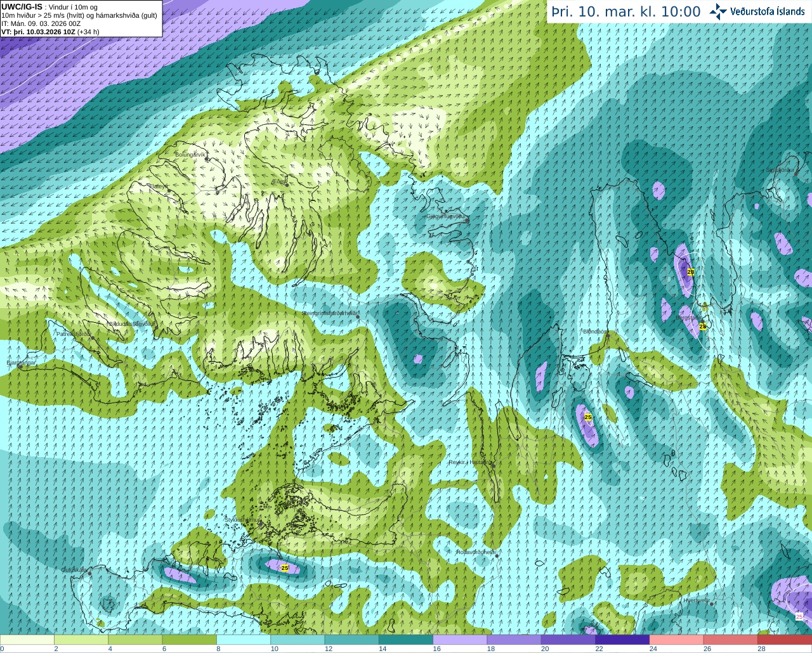Click the Gufuskálar station dot

tap(89, 573)
